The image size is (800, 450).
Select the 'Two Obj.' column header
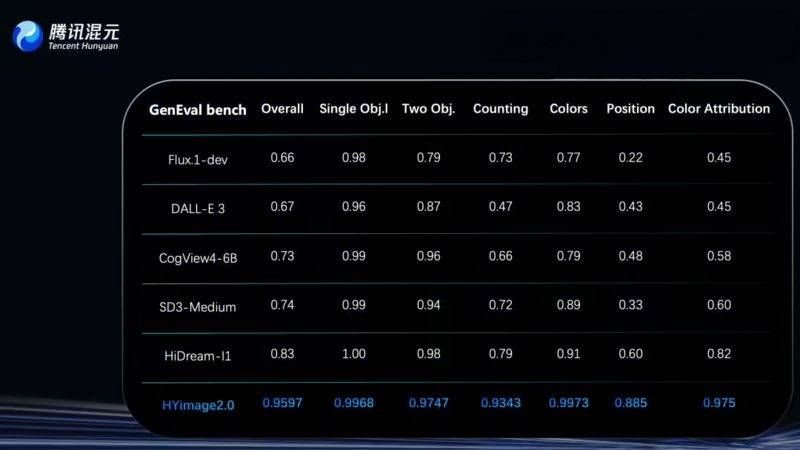click(x=428, y=109)
